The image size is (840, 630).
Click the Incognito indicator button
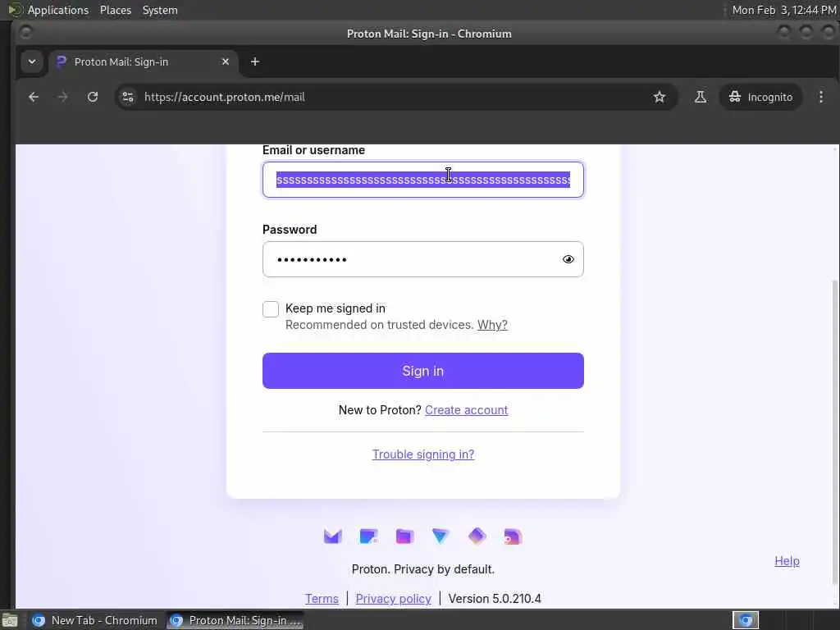[760, 97]
